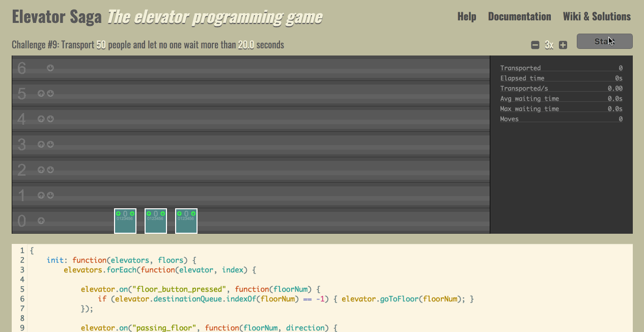Increase simulation speed with plus icon
The image size is (644, 332).
[563, 45]
